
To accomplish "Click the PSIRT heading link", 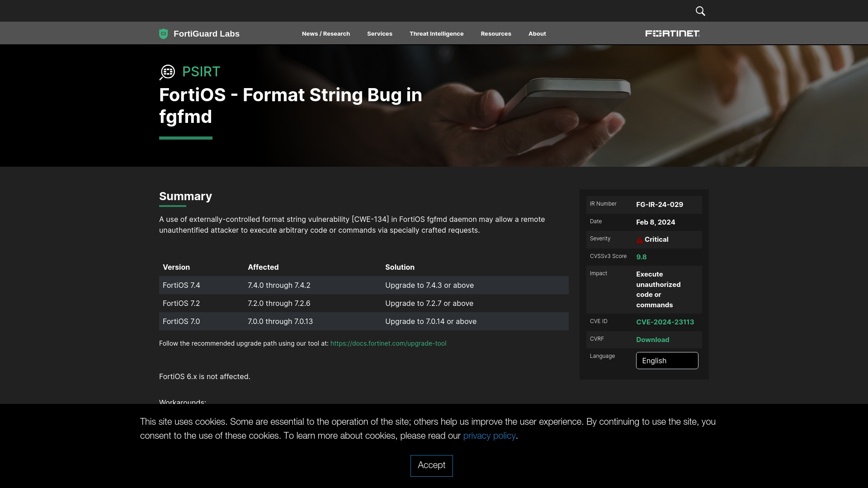I will [x=201, y=72].
